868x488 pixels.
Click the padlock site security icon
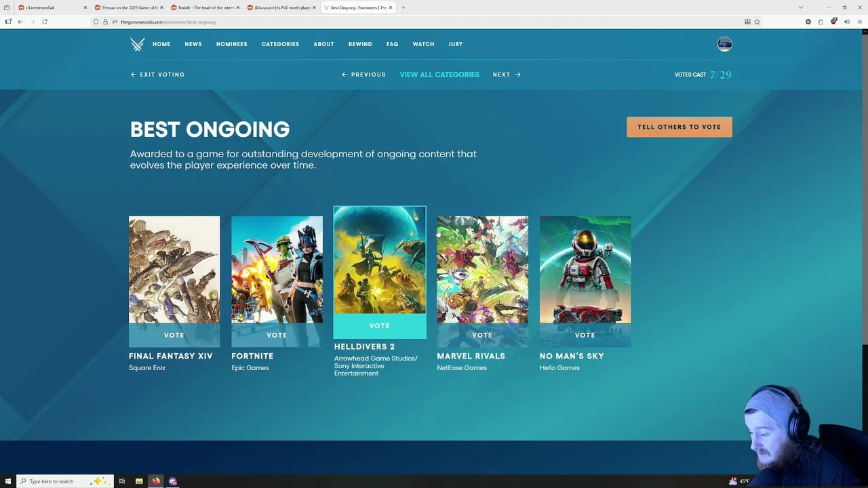(x=105, y=22)
